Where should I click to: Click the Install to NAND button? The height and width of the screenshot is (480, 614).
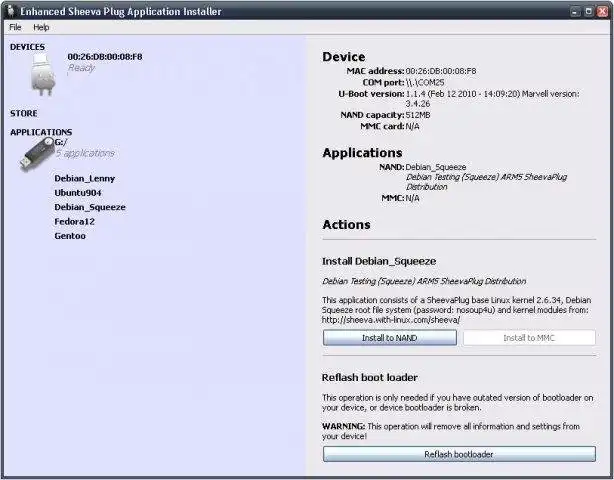(x=390, y=338)
